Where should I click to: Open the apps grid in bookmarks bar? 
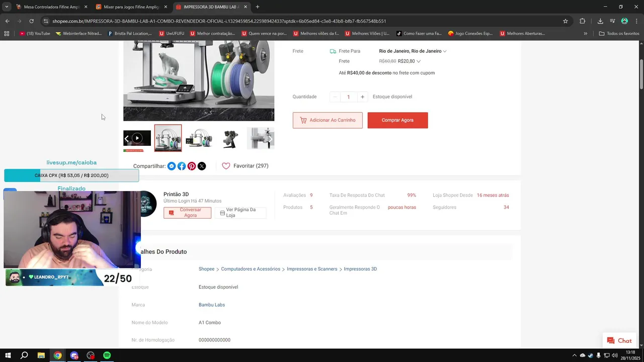7,34
